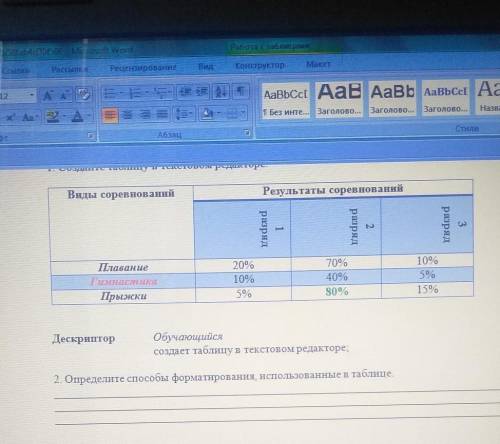
Task: Apply the font color (A) swatch
Action: [78, 116]
